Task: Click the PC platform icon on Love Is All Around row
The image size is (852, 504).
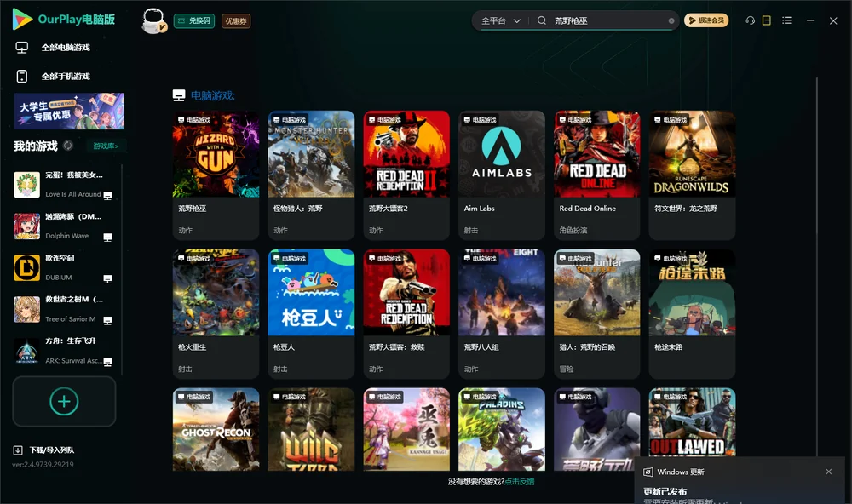Action: [x=107, y=196]
